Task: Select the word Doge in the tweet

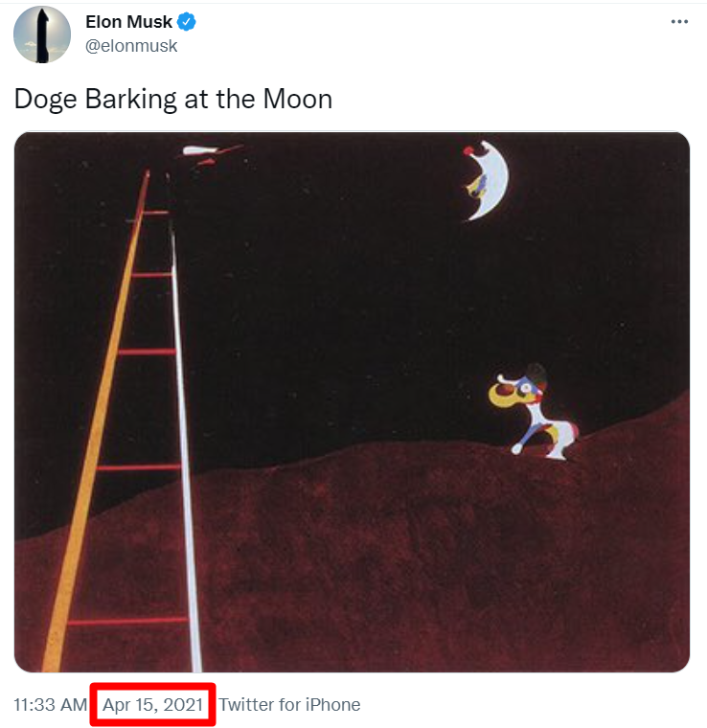Action: [45, 100]
